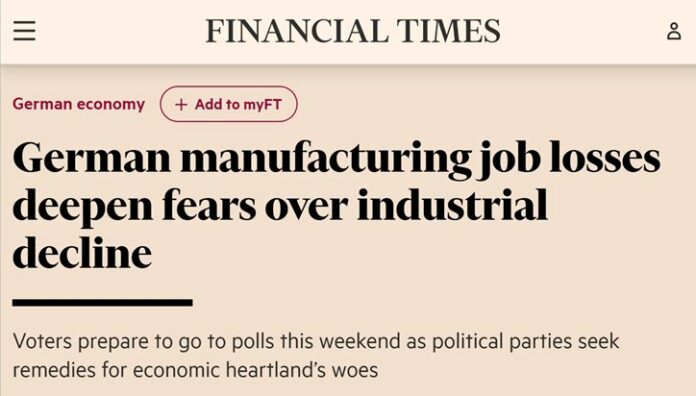696x396 pixels.
Task: Click the word 'FINANCIAL' in the masthead
Action: (295, 31)
